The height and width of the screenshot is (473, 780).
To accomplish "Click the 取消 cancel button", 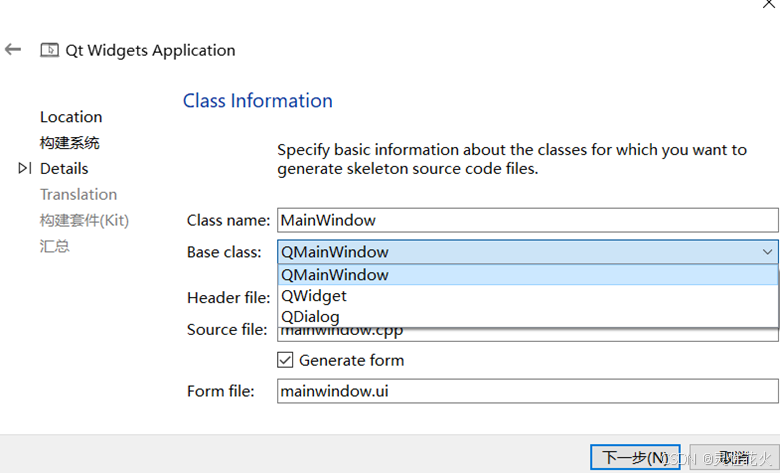I will point(734,457).
